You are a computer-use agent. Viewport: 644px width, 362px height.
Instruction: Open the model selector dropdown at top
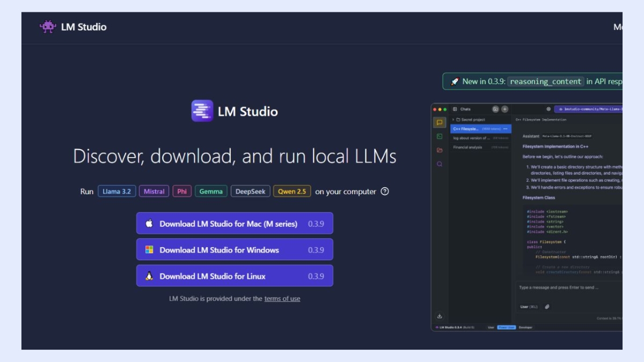point(588,109)
